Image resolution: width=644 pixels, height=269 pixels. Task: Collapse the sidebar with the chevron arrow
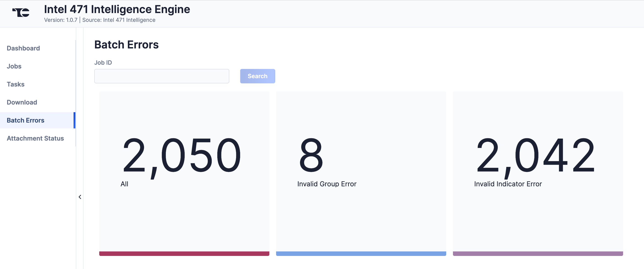pyautogui.click(x=80, y=197)
